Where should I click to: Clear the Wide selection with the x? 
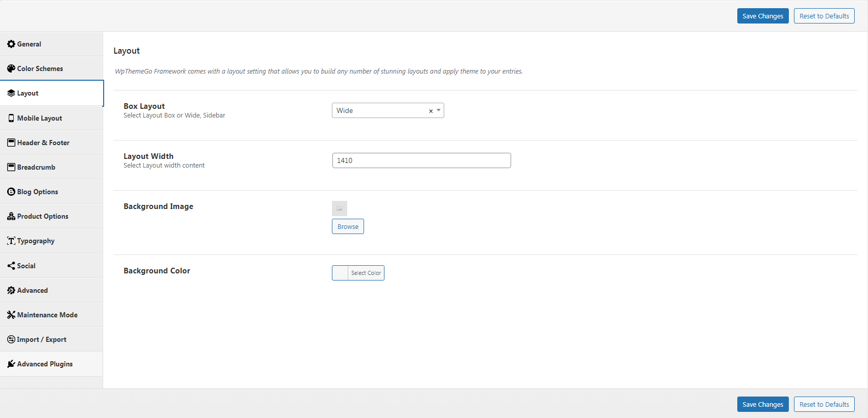click(430, 111)
